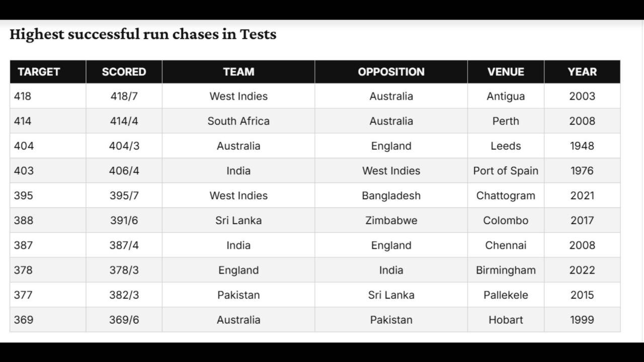Click the 382/3 score cell

pyautogui.click(x=124, y=295)
